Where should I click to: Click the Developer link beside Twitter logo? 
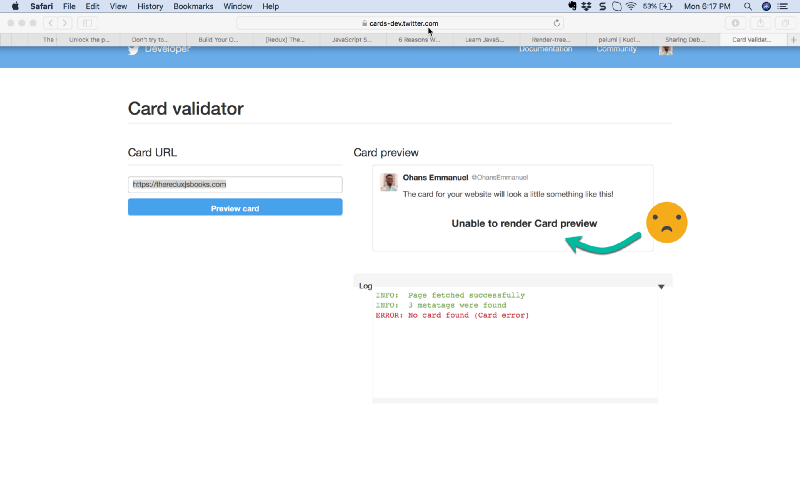click(x=167, y=49)
